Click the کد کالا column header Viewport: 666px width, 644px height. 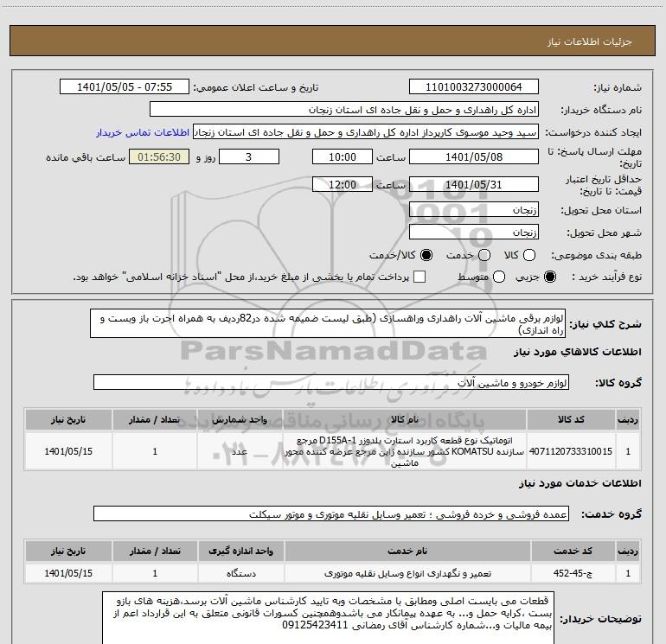(571, 419)
